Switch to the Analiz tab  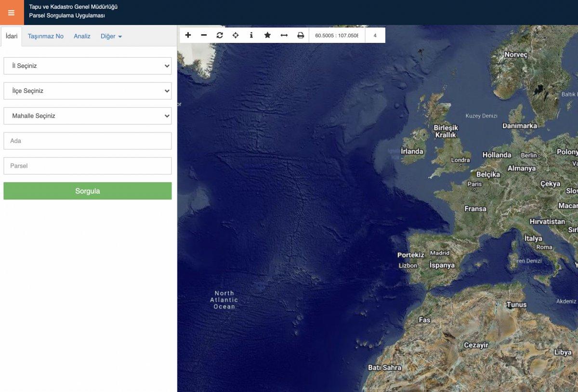click(x=82, y=36)
